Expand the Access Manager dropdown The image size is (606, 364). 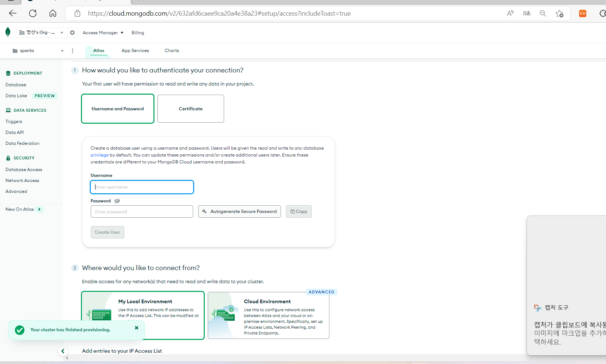click(103, 33)
